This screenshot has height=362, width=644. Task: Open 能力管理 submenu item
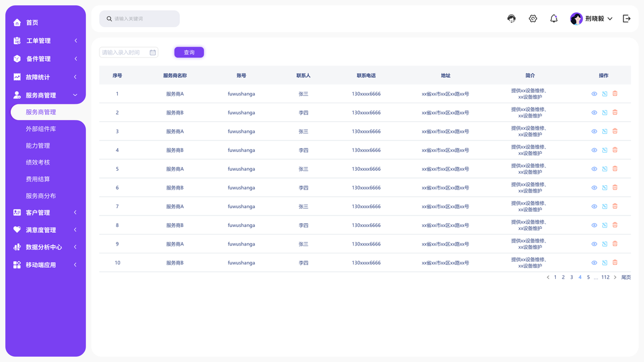[38, 145]
